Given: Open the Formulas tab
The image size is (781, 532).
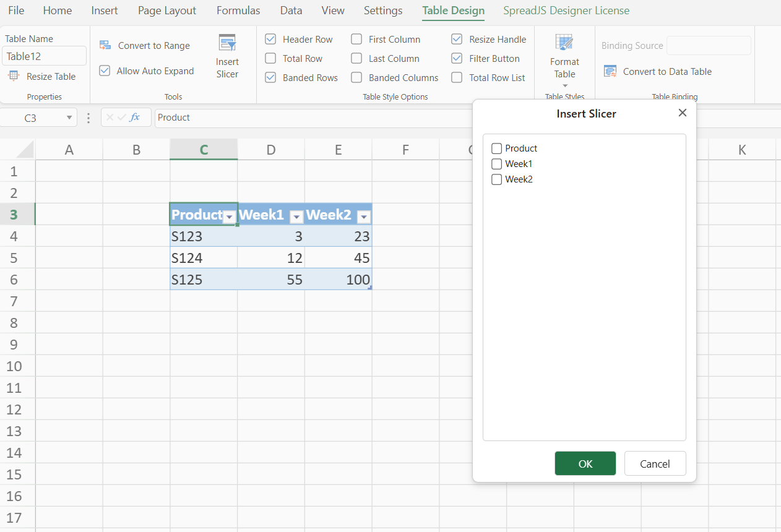Looking at the screenshot, I should coord(238,11).
